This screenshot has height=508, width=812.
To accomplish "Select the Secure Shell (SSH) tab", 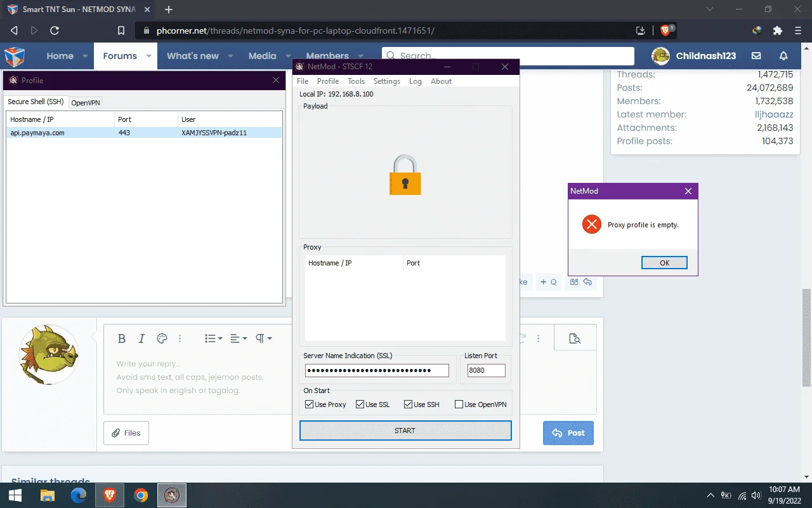I will (x=36, y=102).
